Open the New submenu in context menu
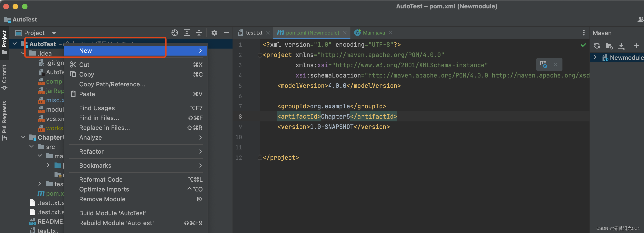 pyautogui.click(x=136, y=51)
